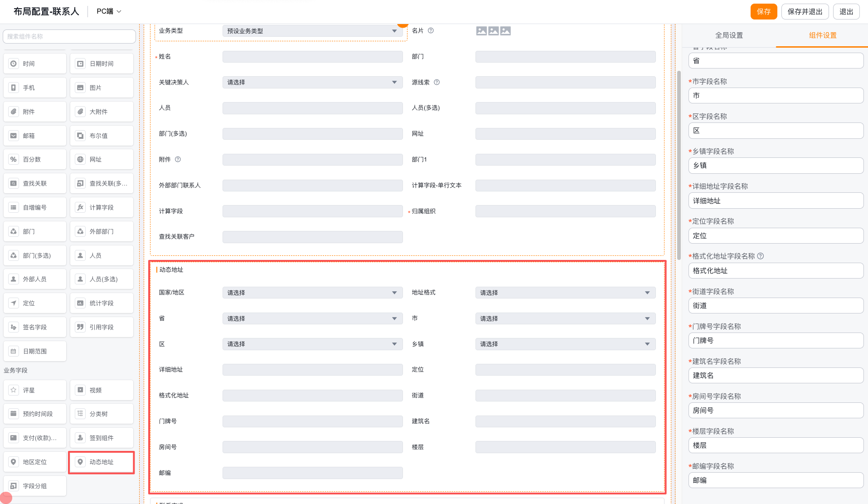Focus the 搜索组件名称 search box
Viewport: 868px width, 504px height.
[69, 36]
